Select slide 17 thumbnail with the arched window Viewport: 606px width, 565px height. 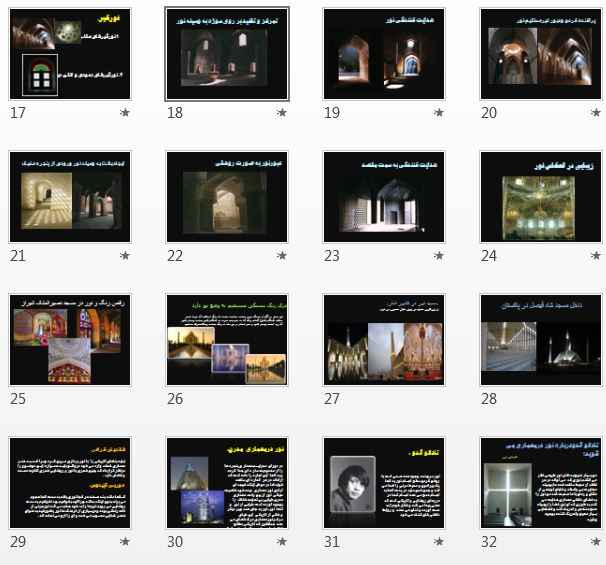(69, 54)
